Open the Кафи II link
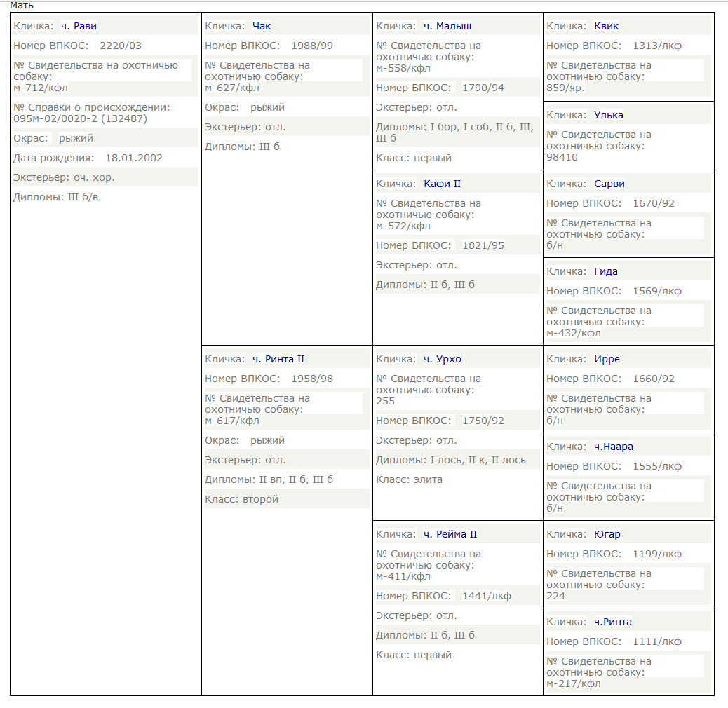Screen dimensions: 728x708 [x=442, y=184]
